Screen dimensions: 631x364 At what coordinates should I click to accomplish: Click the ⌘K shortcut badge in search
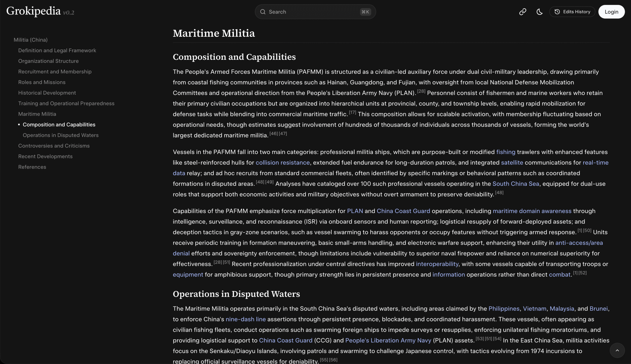(x=365, y=12)
